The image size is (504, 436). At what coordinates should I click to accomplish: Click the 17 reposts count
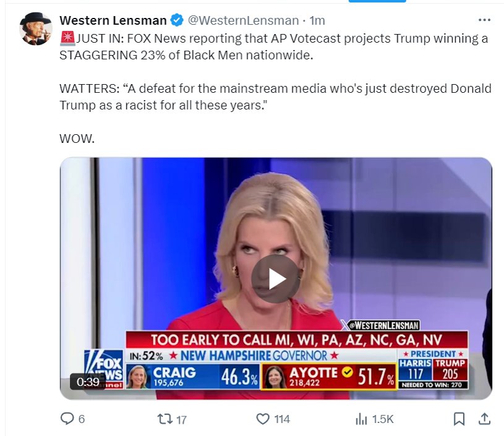tap(181, 419)
